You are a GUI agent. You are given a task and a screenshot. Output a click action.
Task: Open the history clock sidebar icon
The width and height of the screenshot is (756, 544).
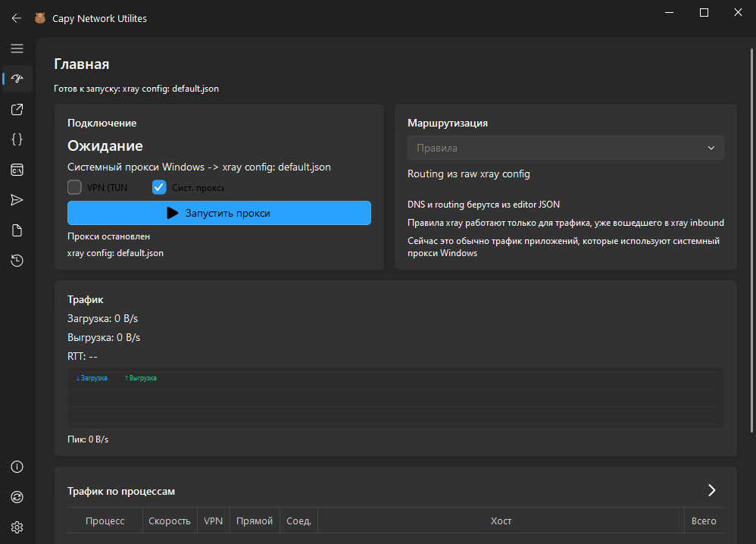coord(17,261)
